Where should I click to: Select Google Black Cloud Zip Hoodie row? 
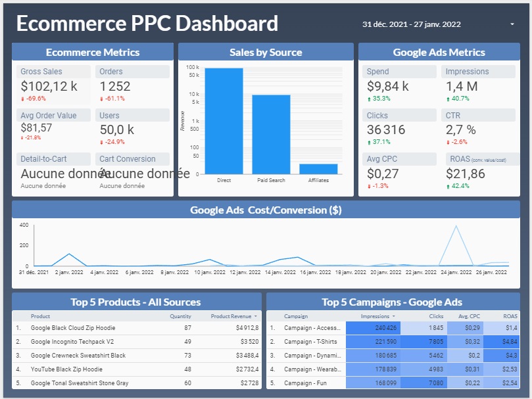click(137, 328)
